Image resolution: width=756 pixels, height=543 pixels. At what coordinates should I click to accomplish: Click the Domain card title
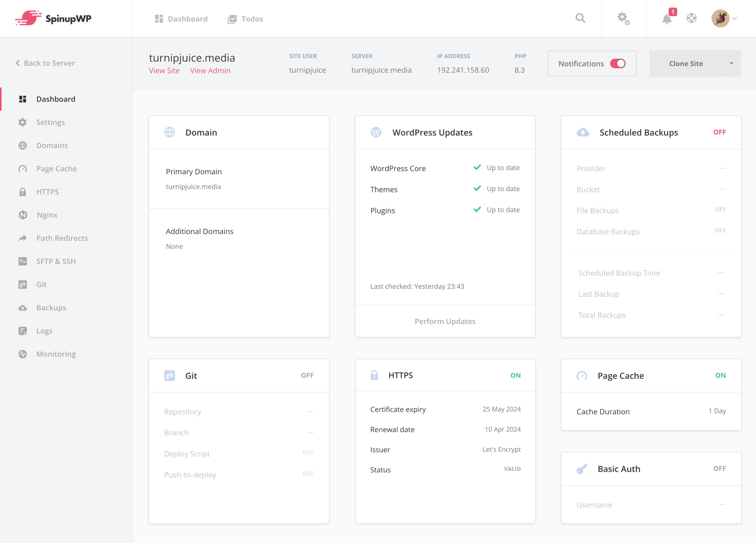click(x=201, y=132)
